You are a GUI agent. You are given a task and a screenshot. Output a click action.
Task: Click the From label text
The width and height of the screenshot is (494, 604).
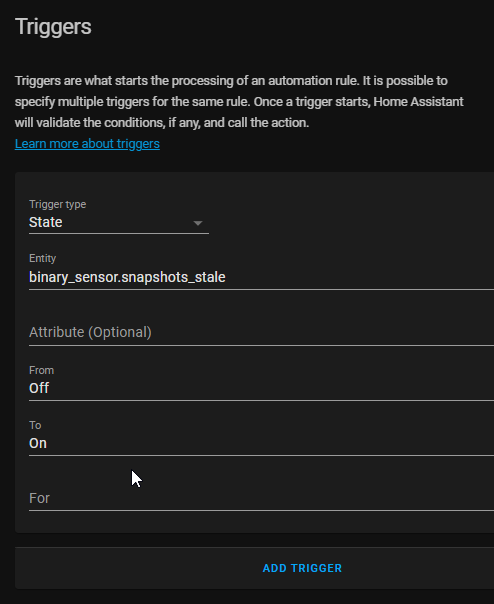[x=41, y=370]
